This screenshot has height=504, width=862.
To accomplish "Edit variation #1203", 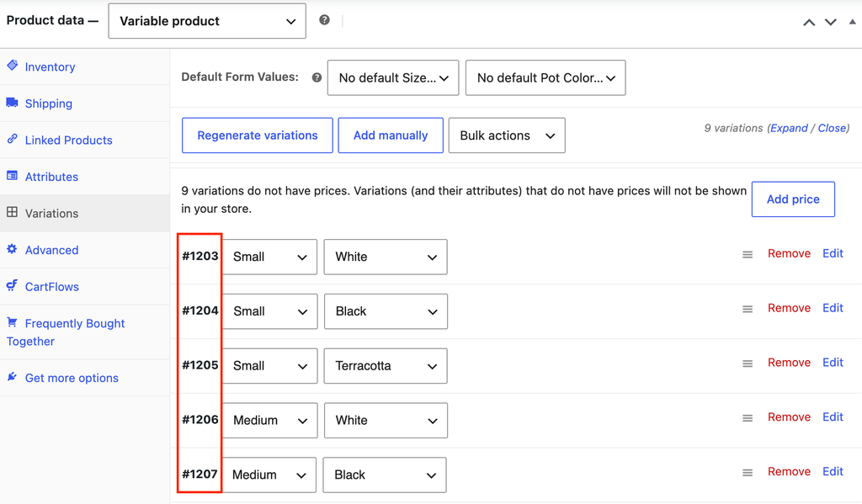I will pyautogui.click(x=833, y=253).
